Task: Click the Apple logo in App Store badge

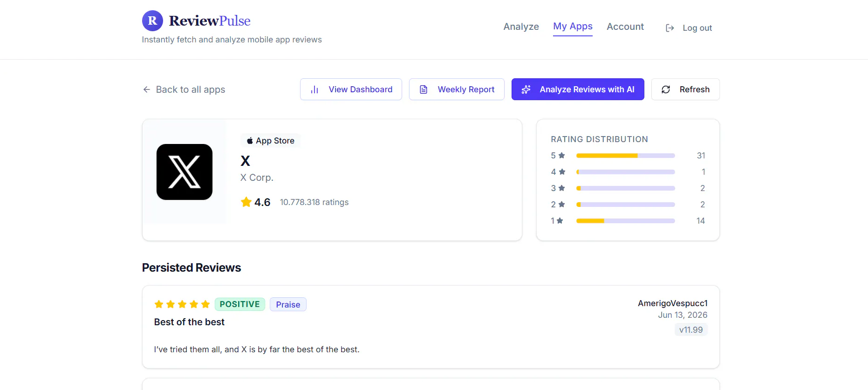Action: 250,141
